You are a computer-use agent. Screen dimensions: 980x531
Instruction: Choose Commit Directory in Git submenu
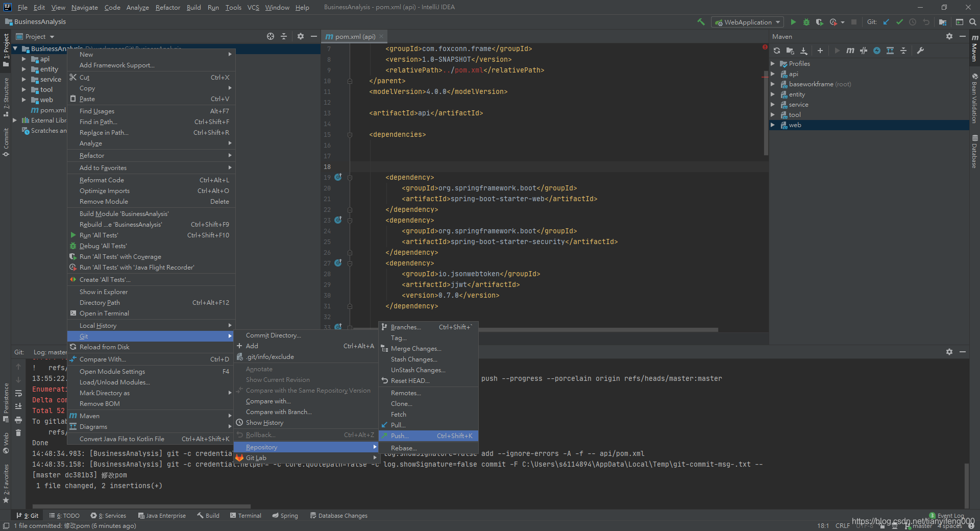point(306,335)
